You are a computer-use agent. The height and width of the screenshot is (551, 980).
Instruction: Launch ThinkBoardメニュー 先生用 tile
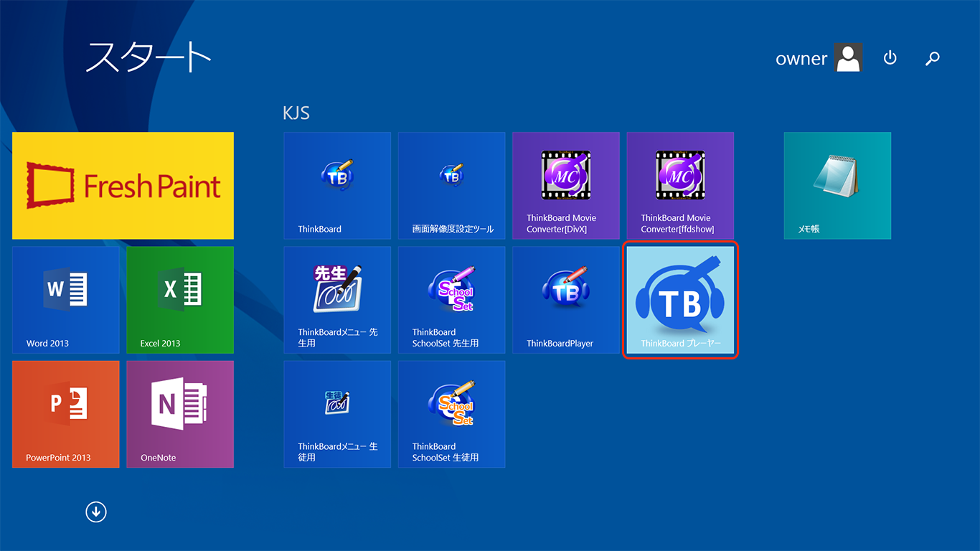pyautogui.click(x=337, y=300)
